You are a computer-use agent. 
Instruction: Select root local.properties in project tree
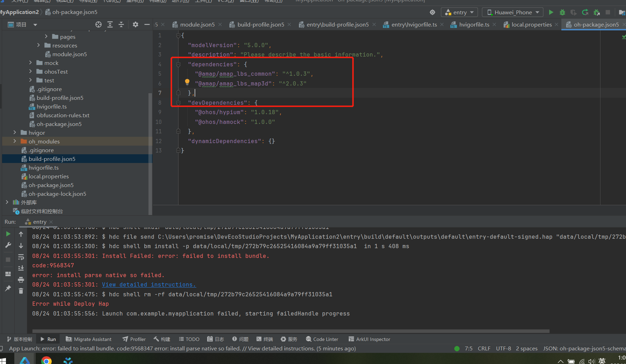[x=49, y=176]
